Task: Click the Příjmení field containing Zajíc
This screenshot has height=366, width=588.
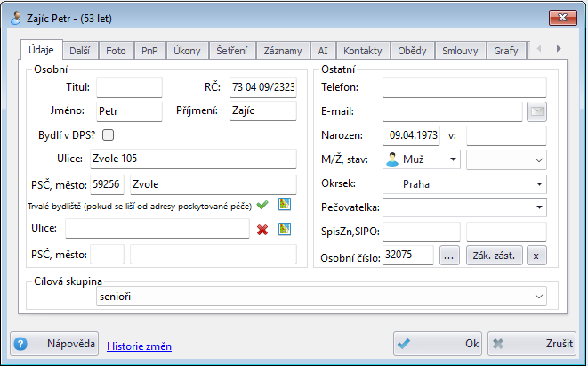Action: pyautogui.click(x=263, y=110)
